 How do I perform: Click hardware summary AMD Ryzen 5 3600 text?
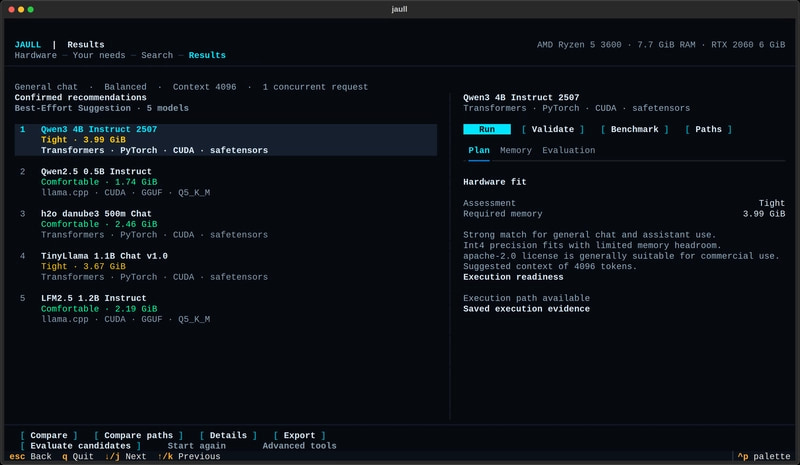click(x=661, y=44)
